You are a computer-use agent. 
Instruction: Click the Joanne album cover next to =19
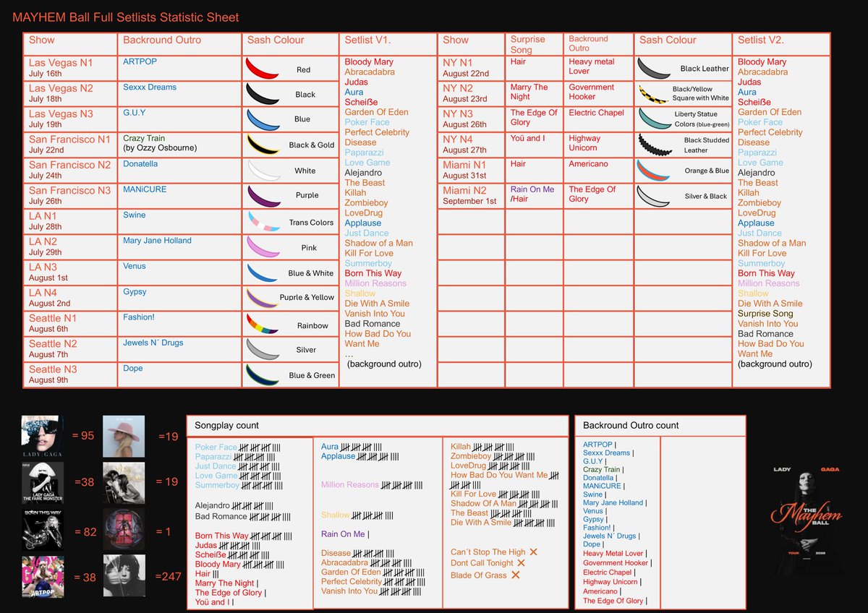[x=124, y=436]
